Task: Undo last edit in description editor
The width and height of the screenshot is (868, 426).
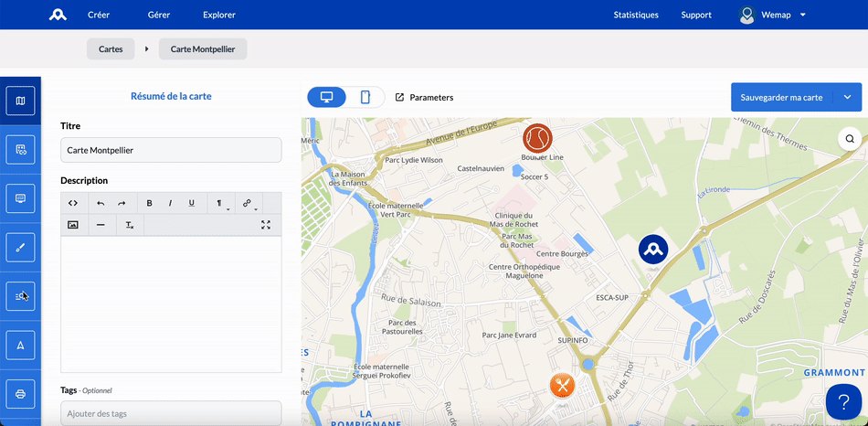Action: (x=101, y=203)
